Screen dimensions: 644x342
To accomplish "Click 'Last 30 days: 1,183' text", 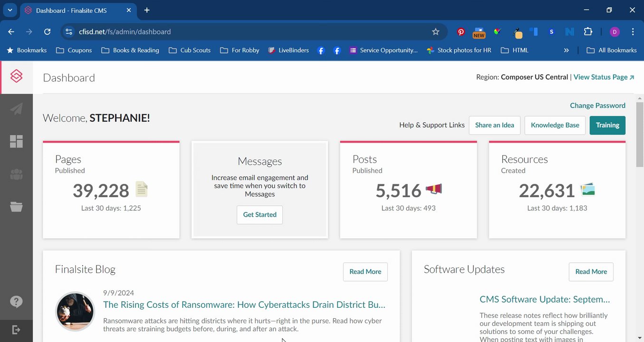I will tap(557, 208).
